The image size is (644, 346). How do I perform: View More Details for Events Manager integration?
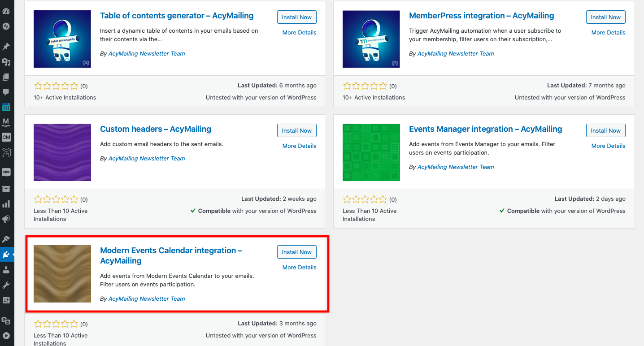(609, 146)
